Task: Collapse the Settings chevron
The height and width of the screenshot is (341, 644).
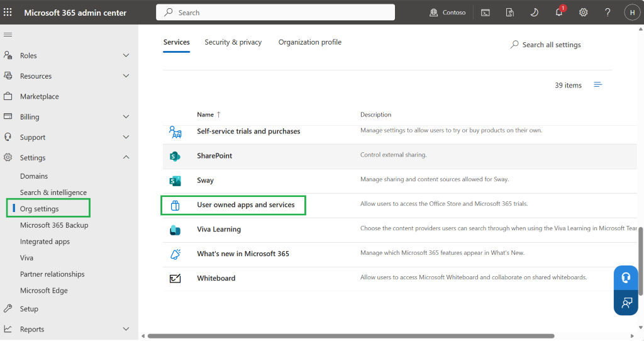Action: (x=126, y=157)
